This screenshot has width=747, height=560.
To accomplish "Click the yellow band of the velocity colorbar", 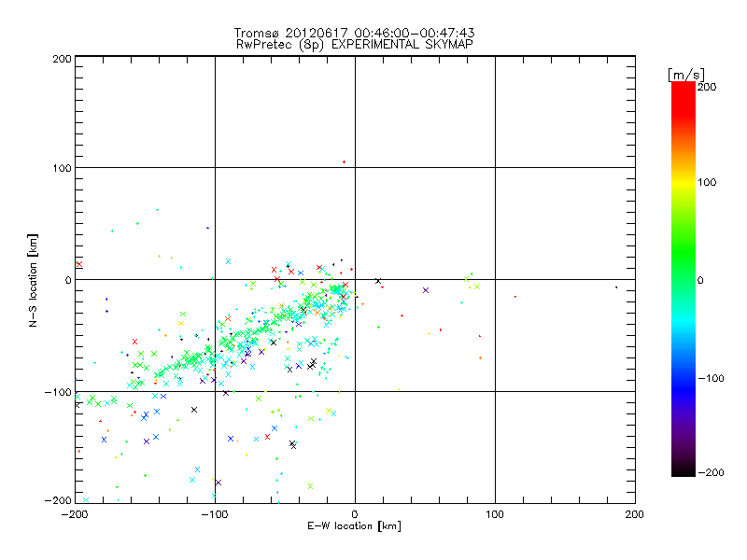I will pos(684,182).
